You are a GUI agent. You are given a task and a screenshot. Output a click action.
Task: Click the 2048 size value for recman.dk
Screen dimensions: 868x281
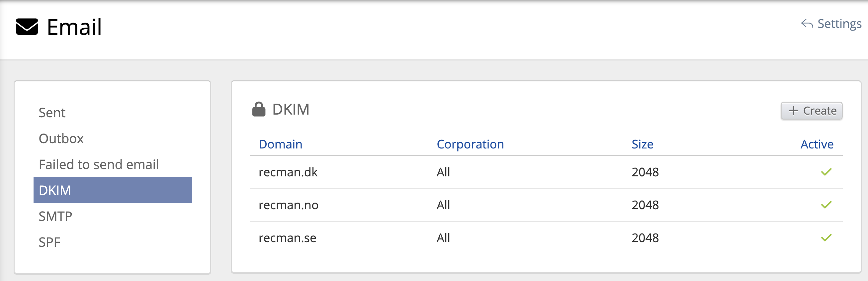(x=645, y=172)
